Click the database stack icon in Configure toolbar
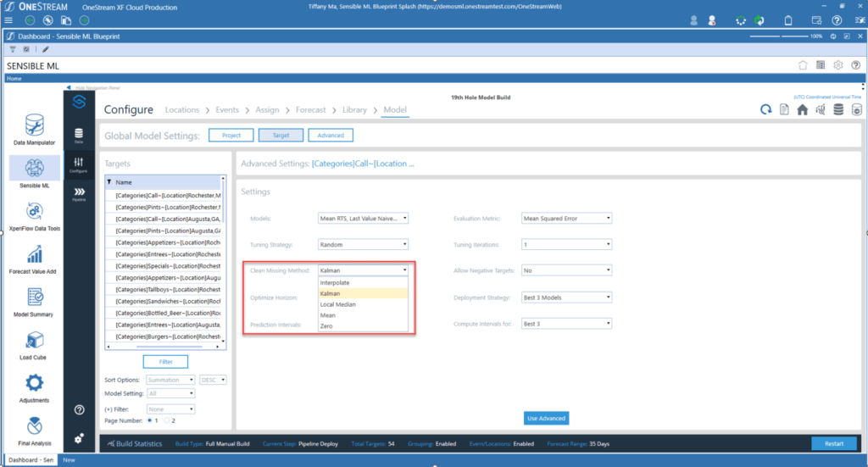 [x=838, y=109]
